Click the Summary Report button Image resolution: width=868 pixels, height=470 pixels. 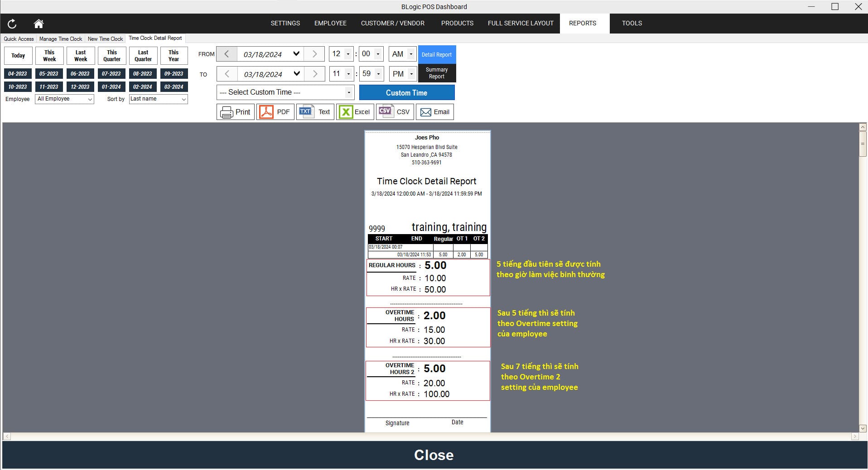(x=436, y=73)
